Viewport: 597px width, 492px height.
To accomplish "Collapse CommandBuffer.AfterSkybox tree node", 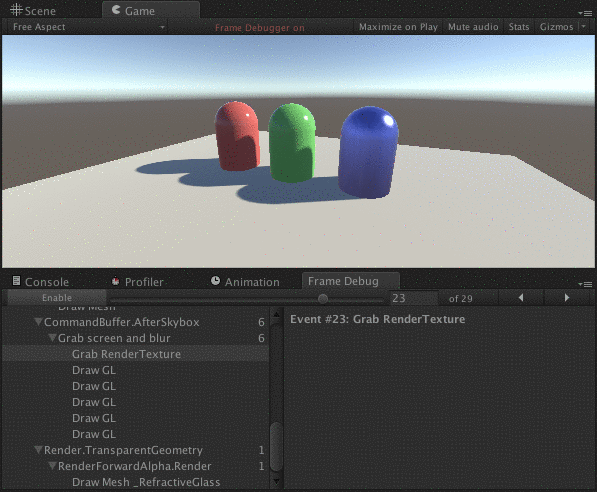I will [x=38, y=322].
